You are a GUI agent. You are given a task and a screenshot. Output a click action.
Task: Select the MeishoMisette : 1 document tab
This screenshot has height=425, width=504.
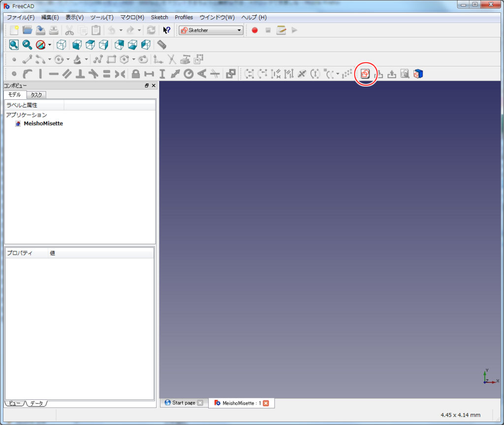242,403
